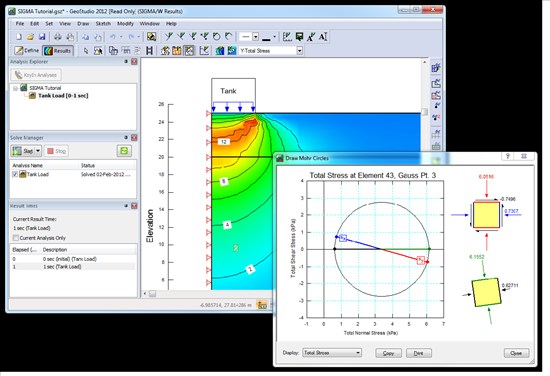Switch to Results view mode
This screenshot has width=550, height=376.
coord(58,51)
